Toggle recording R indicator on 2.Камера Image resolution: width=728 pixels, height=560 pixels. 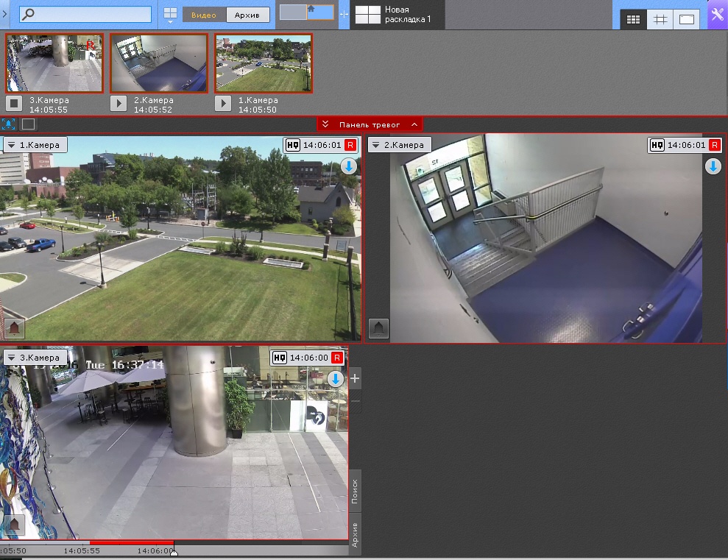[715, 145]
